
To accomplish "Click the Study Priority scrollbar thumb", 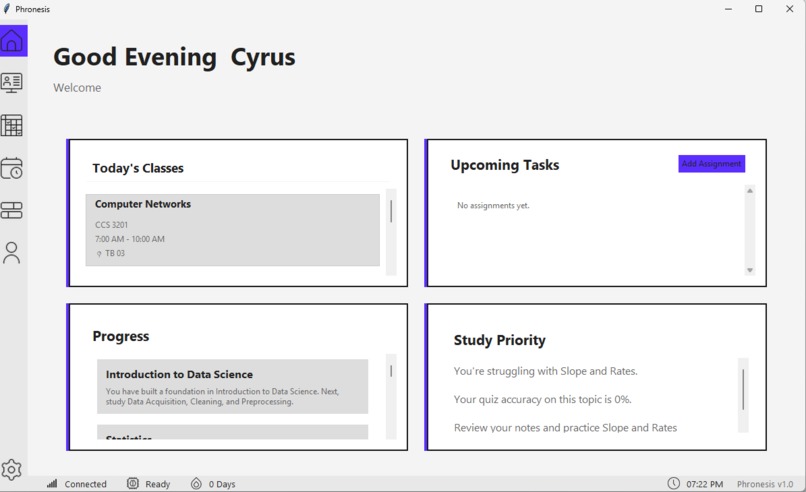I will (743, 390).
